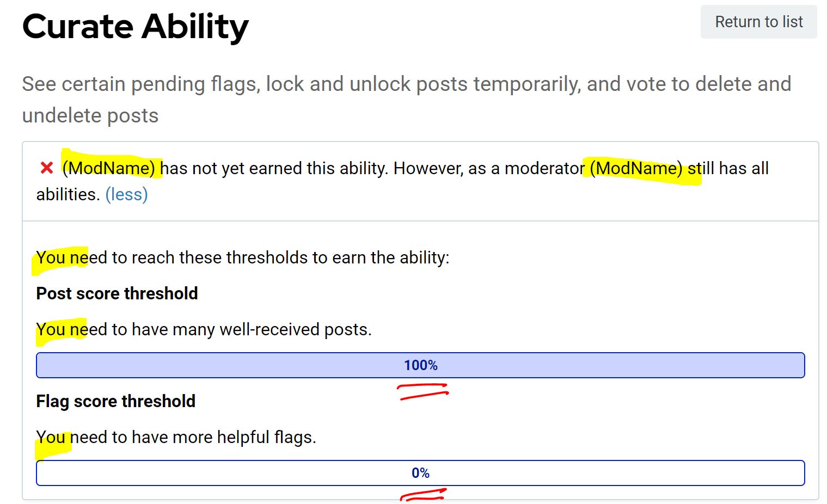827x504 pixels.
Task: Click the red X not-earned icon
Action: pos(47,168)
